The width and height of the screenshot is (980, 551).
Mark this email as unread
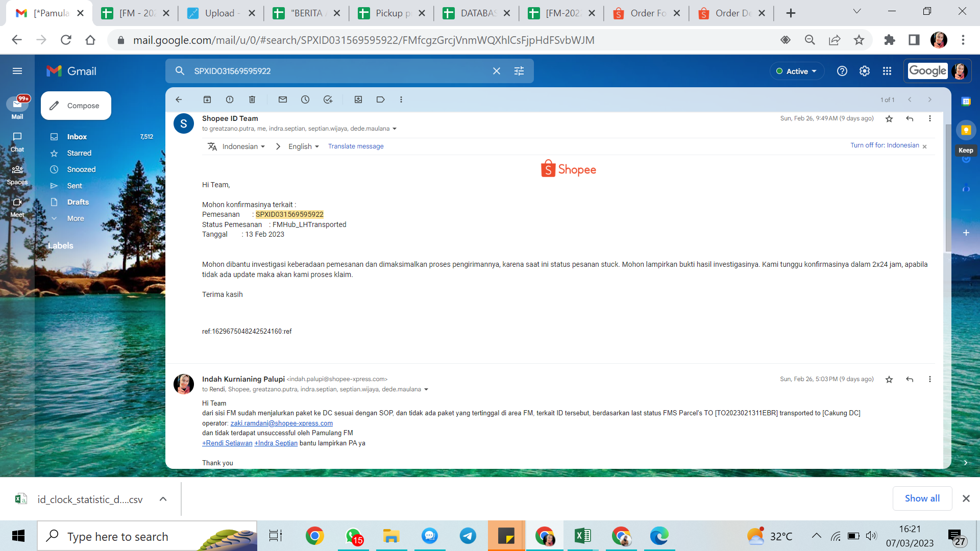click(x=283, y=99)
